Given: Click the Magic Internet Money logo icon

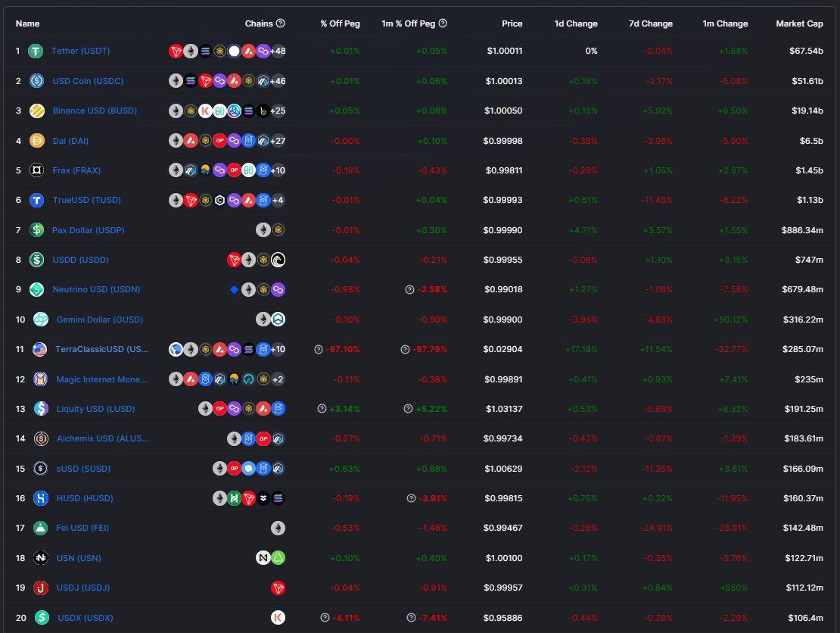Looking at the screenshot, I should (41, 379).
